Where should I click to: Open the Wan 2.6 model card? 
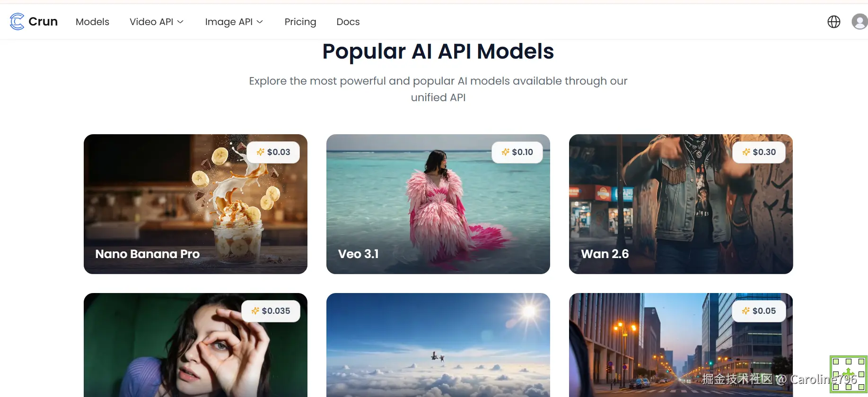[681, 204]
